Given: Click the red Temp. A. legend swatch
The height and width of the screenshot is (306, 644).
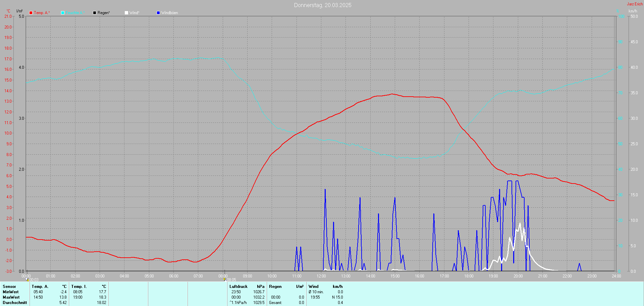Looking at the screenshot, I should point(31,13).
